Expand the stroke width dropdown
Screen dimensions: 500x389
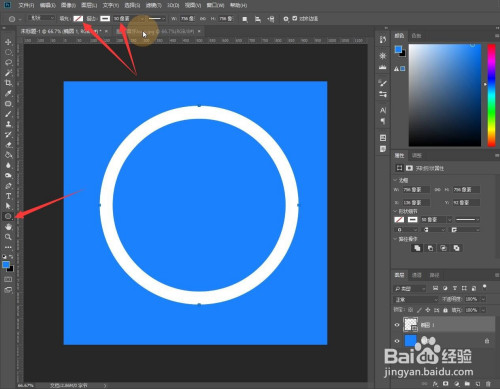click(142, 19)
